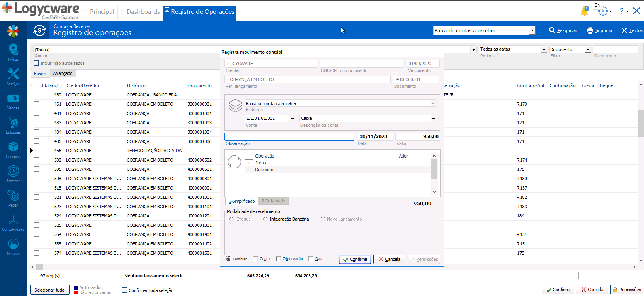Select Novo Lançamento radio option
Image resolution: width=644 pixels, height=296 pixels.
coord(323,219)
